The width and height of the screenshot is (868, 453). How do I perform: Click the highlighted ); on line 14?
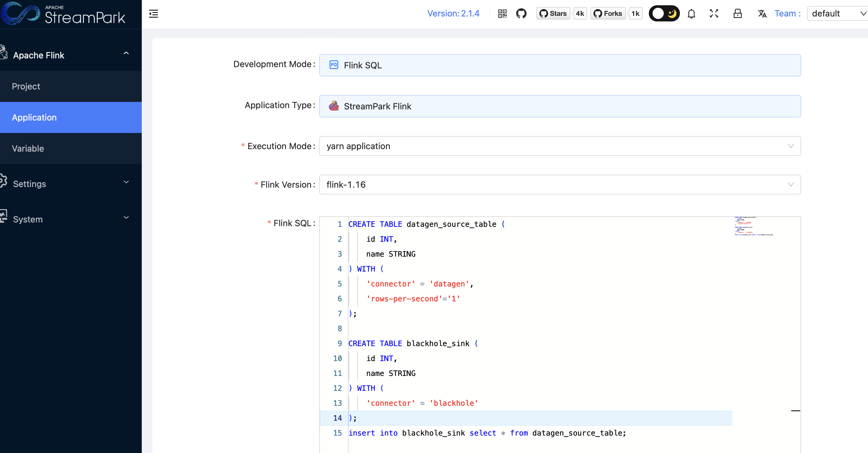(353, 418)
